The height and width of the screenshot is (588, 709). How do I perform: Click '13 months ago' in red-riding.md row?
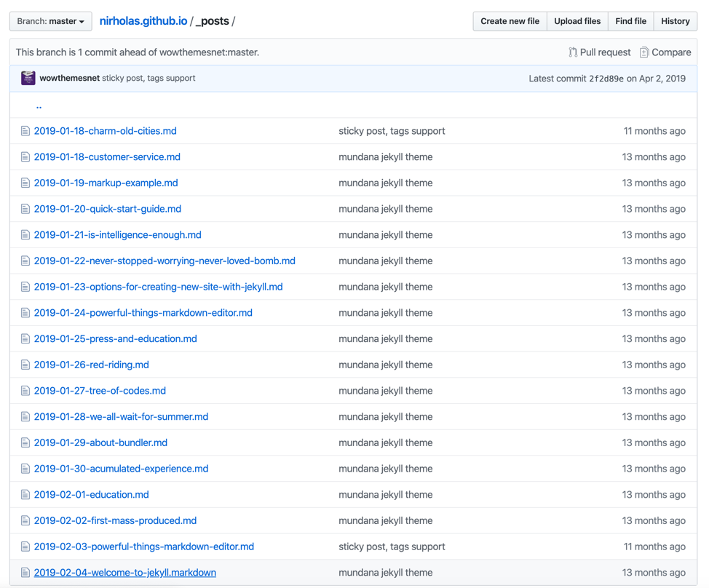[x=654, y=365]
